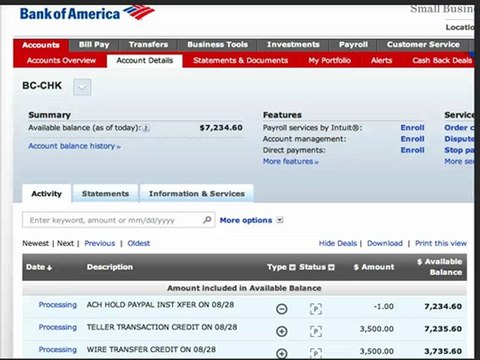Click pending status icon for PayPal row
Image resolution: width=480 pixels, height=360 pixels.
pyautogui.click(x=316, y=309)
